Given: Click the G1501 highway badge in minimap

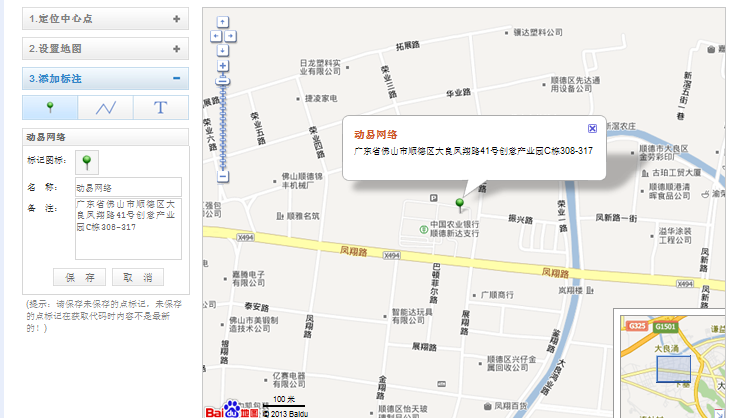Looking at the screenshot, I should [x=665, y=326].
